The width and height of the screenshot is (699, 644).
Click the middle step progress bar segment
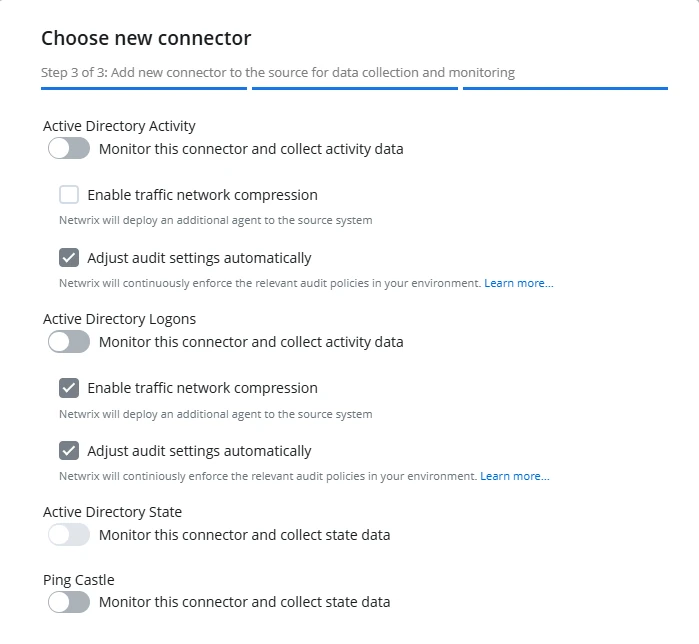[x=355, y=89]
